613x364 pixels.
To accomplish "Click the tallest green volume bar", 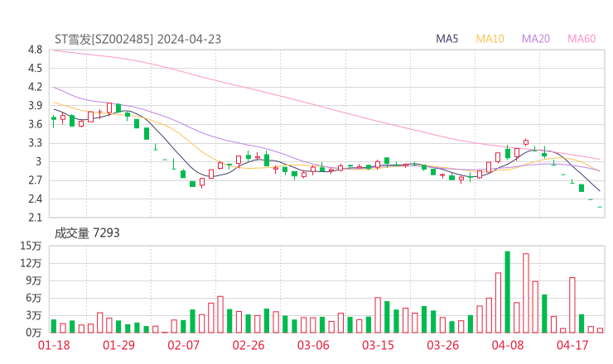I will pyautogui.click(x=508, y=292).
